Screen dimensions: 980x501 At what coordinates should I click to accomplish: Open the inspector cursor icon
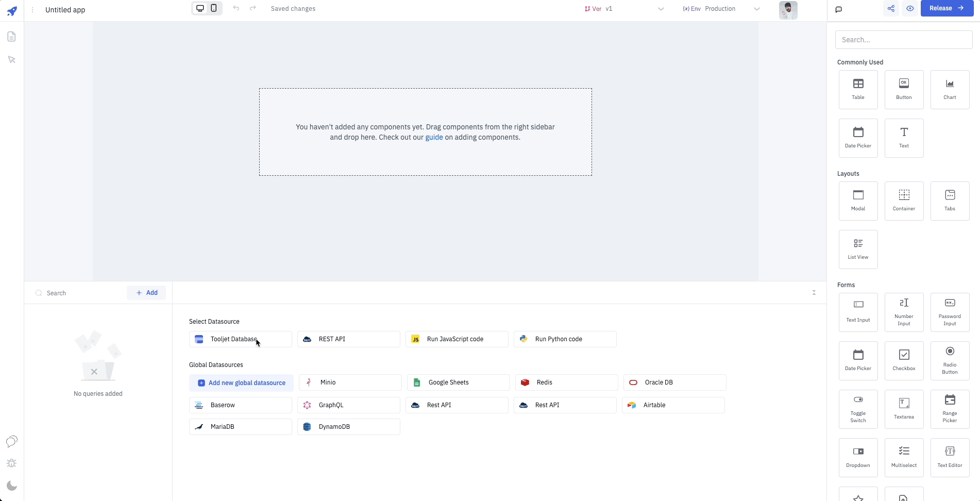(11, 60)
